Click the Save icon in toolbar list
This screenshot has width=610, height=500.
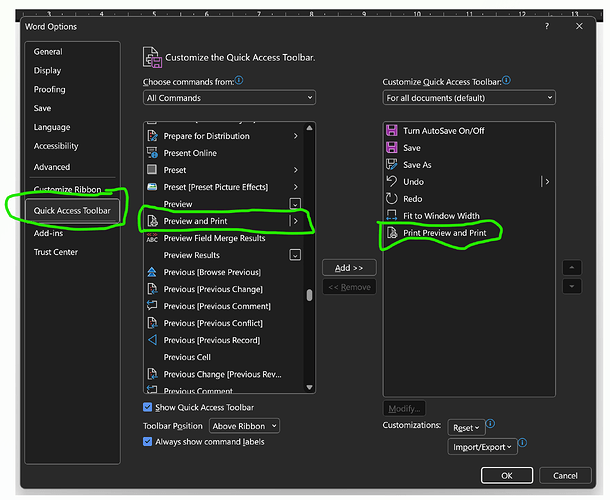[392, 147]
